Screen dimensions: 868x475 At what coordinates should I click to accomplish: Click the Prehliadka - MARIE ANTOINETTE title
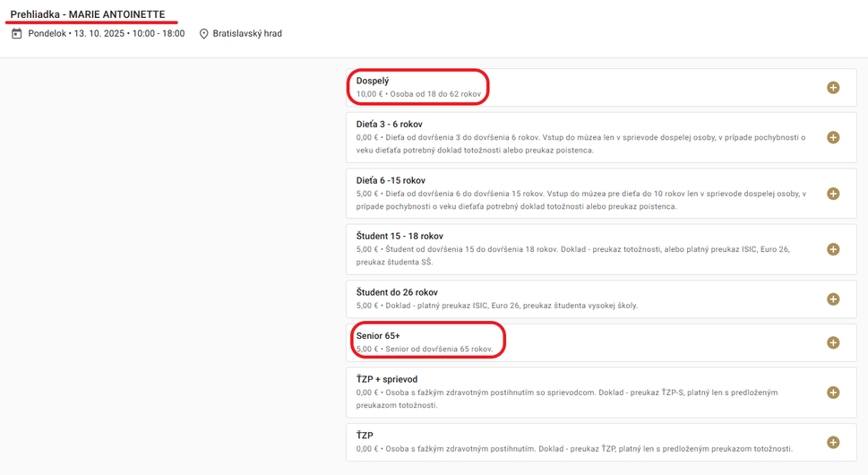click(88, 14)
